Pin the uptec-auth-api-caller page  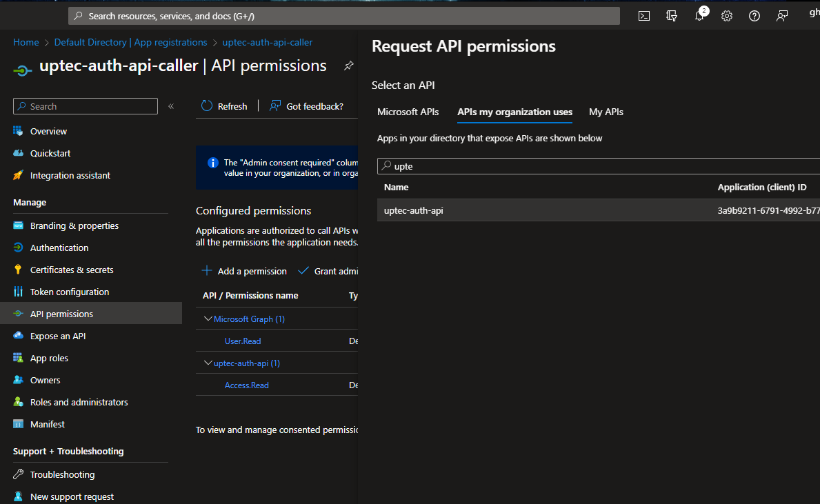click(349, 66)
